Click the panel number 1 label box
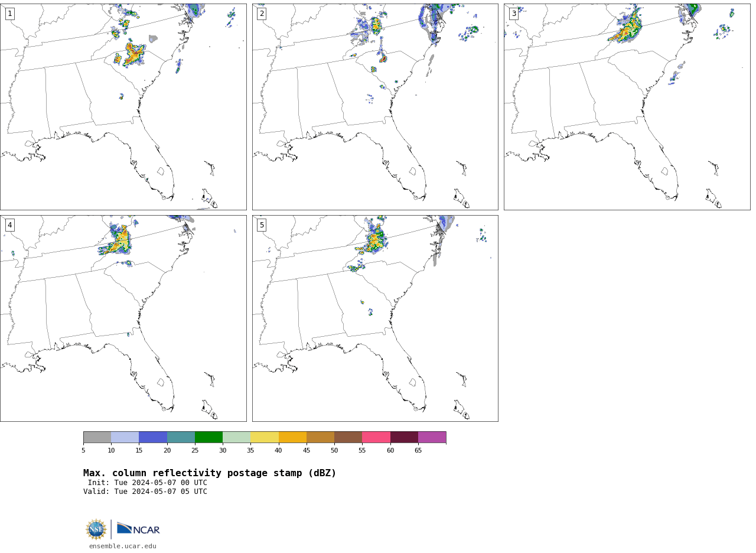 [x=10, y=14]
